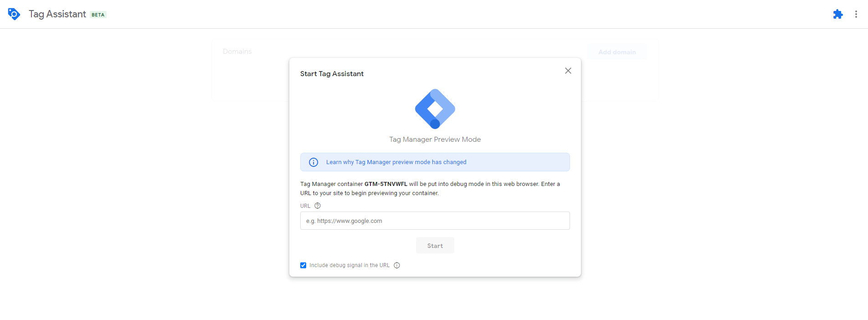Click the Tag Manager diamond logo

click(435, 109)
